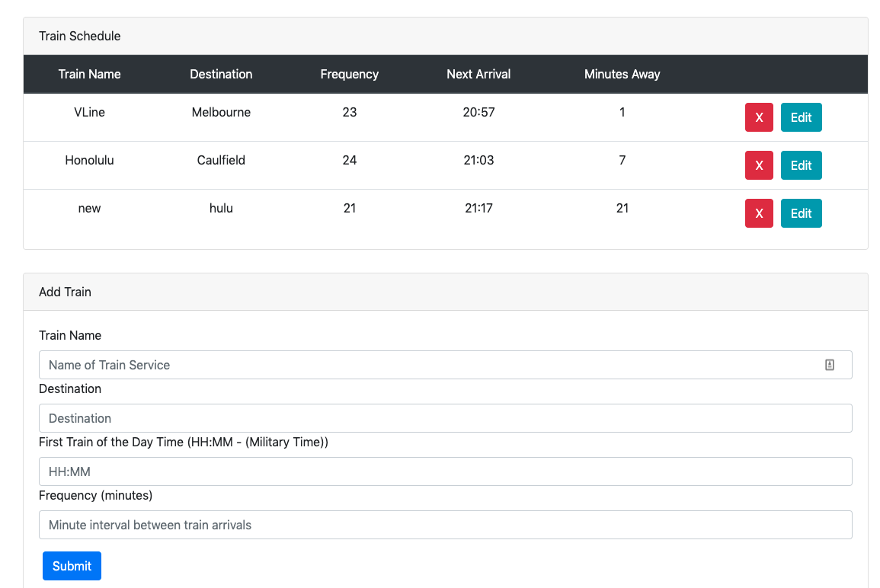This screenshot has height=588, width=880.
Task: Click the 21:03 next arrival value
Action: [x=478, y=161]
